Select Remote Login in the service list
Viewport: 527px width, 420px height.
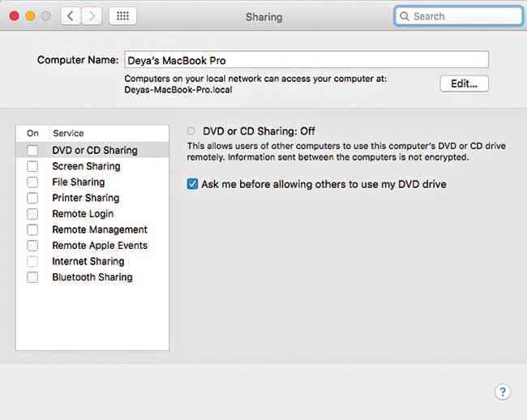point(92,214)
